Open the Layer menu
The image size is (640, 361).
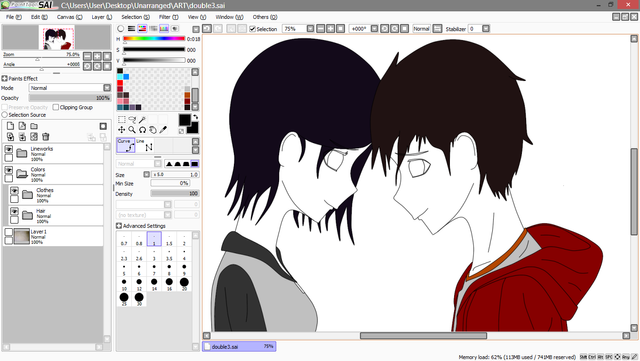tap(102, 17)
